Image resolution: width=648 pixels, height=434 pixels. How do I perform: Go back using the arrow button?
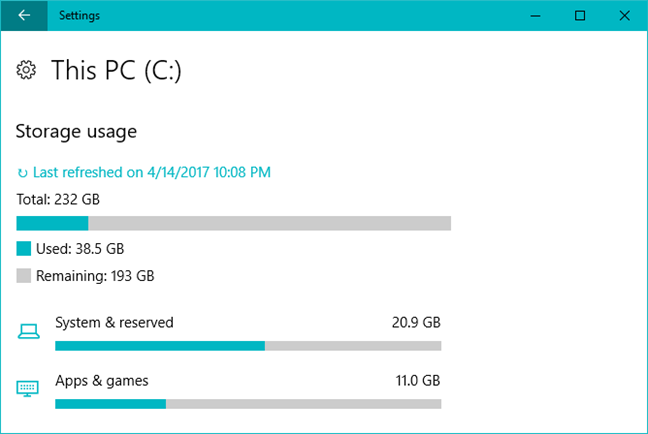click(x=24, y=15)
